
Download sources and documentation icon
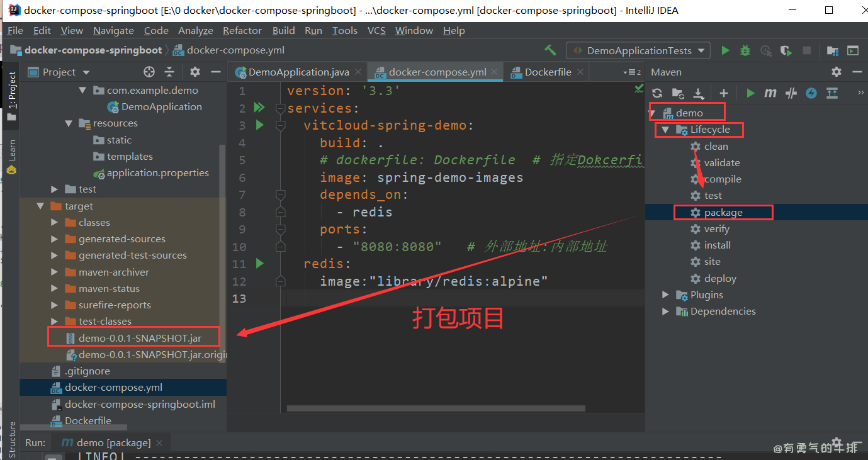pyautogui.click(x=698, y=93)
